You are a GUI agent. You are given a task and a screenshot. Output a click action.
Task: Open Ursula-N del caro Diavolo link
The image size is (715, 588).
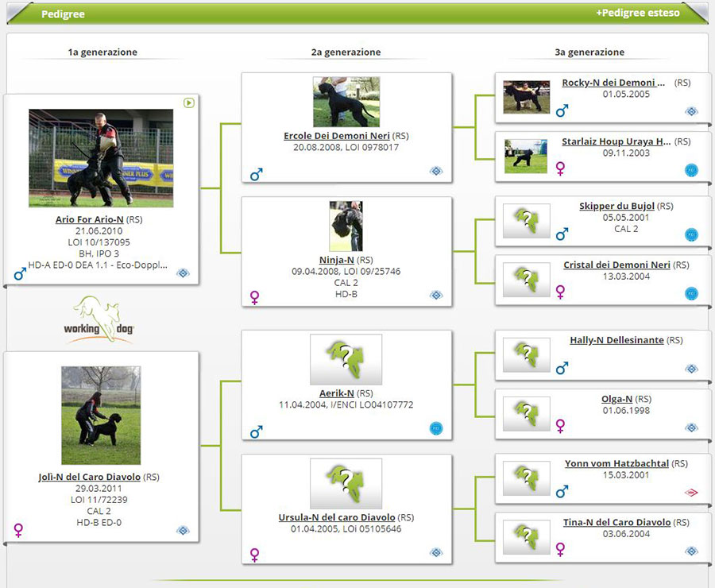coord(337,517)
